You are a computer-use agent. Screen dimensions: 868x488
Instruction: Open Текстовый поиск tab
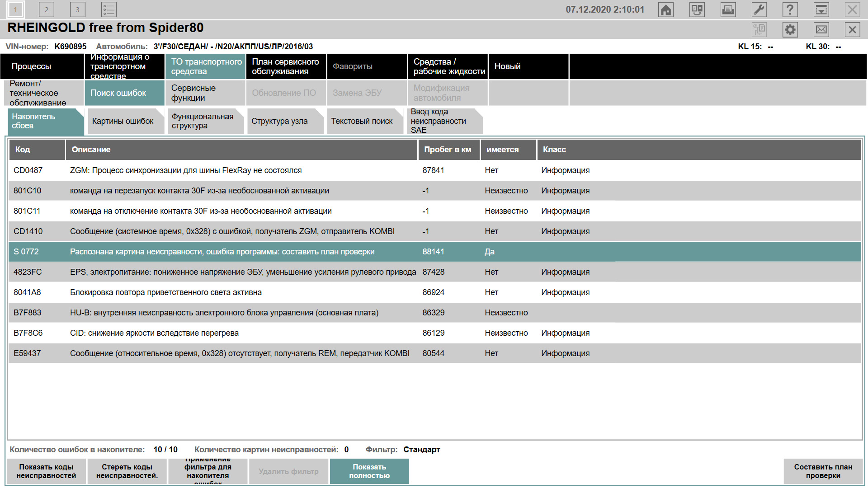(365, 121)
